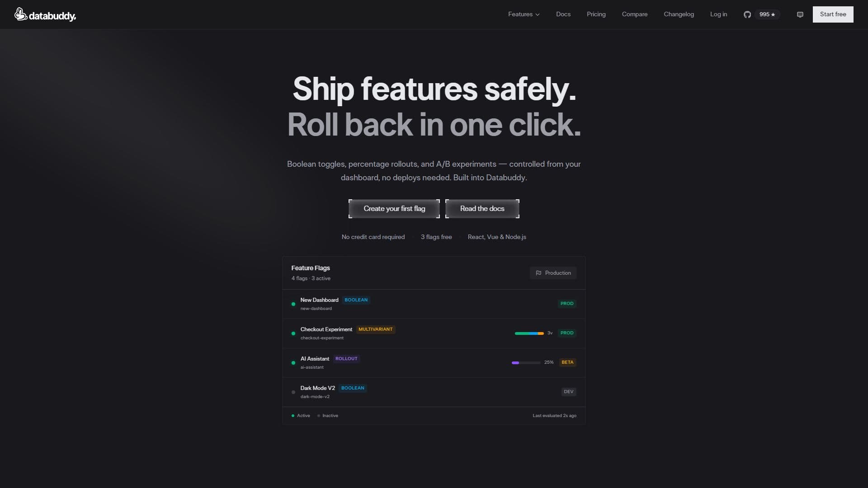This screenshot has width=868, height=488.
Task: Click Create your first flag button
Action: [x=394, y=209]
